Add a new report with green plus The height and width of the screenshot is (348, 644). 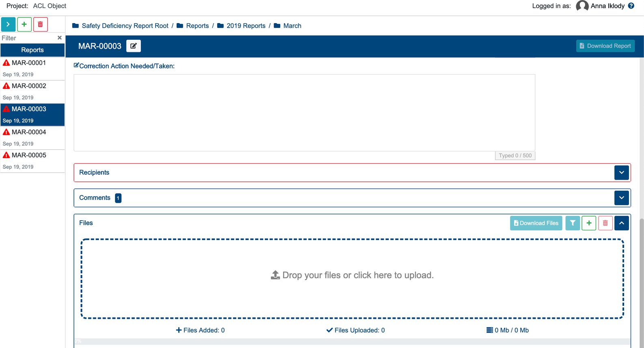pyautogui.click(x=24, y=24)
